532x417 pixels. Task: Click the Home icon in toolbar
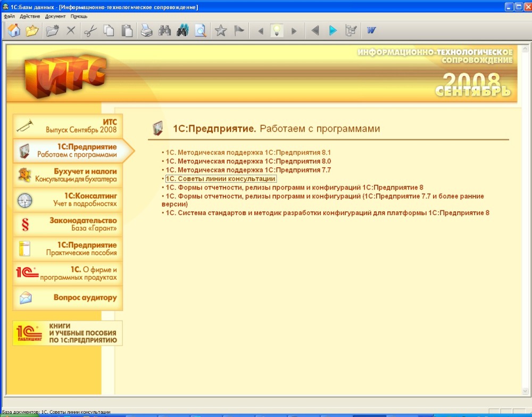point(14,31)
